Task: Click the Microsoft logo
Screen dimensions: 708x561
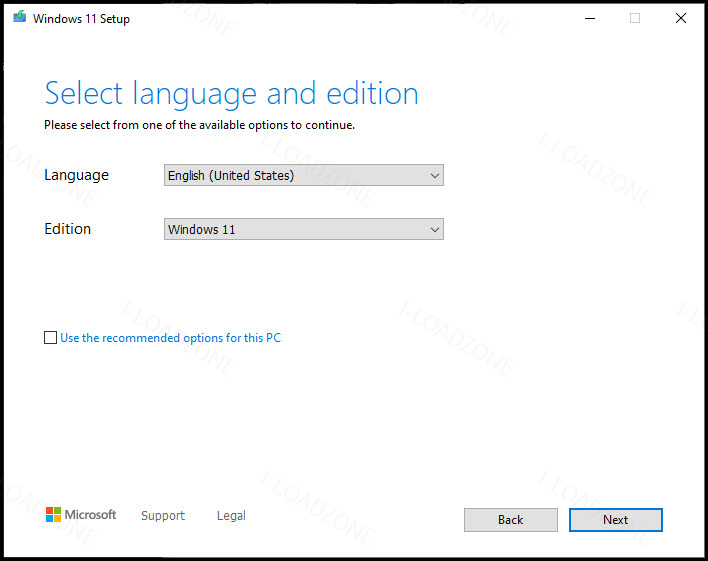Action: pyautogui.click(x=81, y=514)
